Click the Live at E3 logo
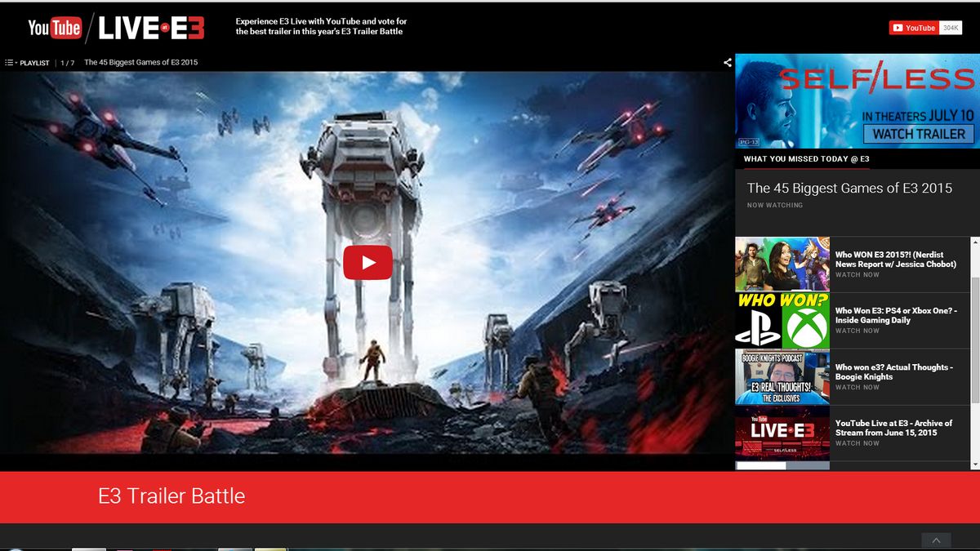This screenshot has width=980, height=551. pyautogui.click(x=151, y=27)
